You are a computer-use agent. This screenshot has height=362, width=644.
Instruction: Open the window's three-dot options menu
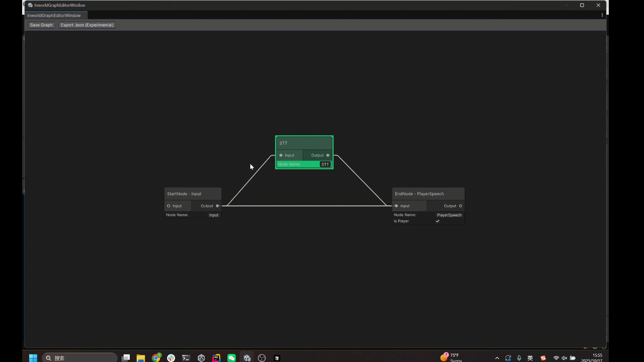(602, 15)
